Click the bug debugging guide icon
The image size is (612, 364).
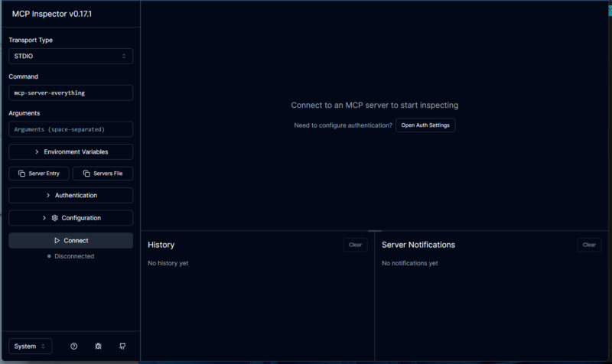tap(99, 346)
